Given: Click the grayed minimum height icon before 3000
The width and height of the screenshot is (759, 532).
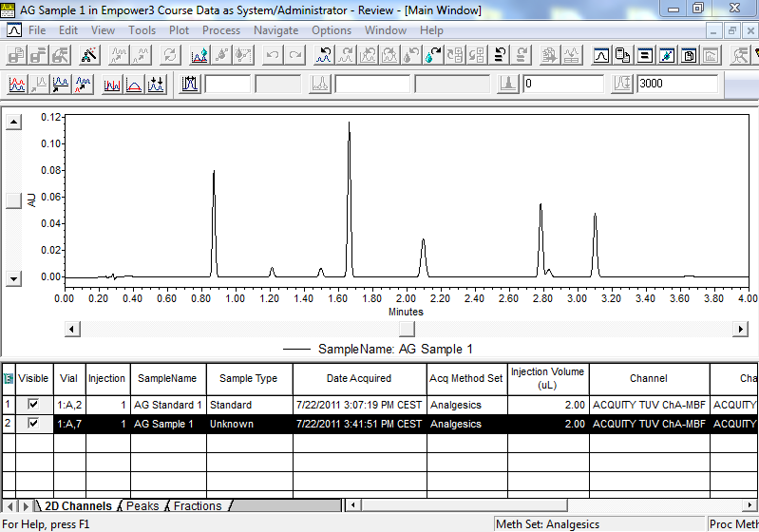Looking at the screenshot, I should (622, 84).
